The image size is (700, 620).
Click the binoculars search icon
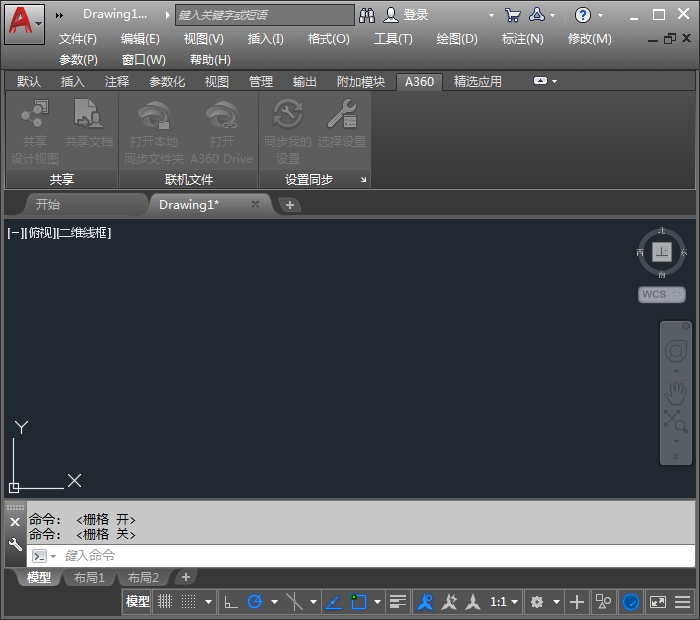click(x=367, y=15)
